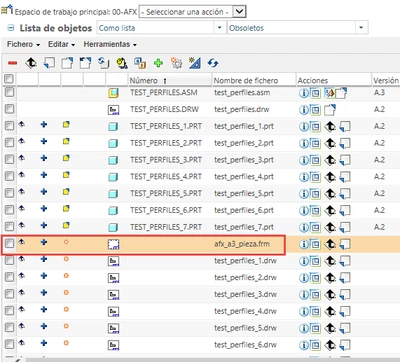Click the Obsoletos text field
400x362 pixels.
pyautogui.click(x=292, y=28)
